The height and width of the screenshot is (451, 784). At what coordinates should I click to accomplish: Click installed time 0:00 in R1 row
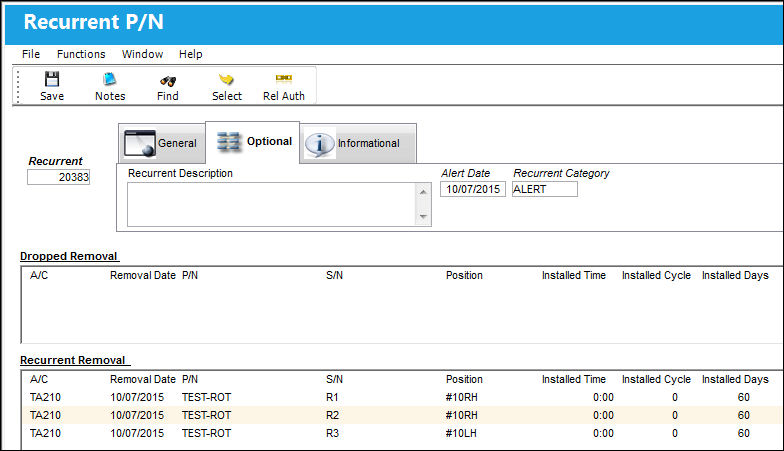[604, 398]
